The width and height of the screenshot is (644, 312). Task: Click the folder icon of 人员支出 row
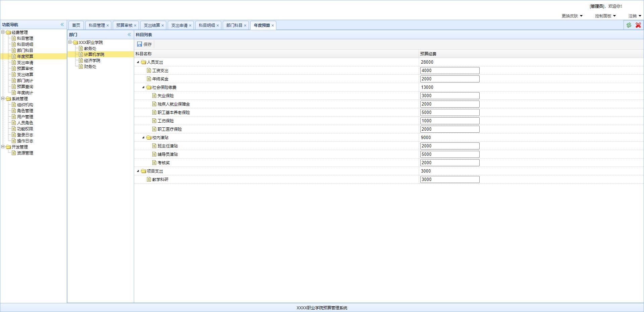click(144, 62)
